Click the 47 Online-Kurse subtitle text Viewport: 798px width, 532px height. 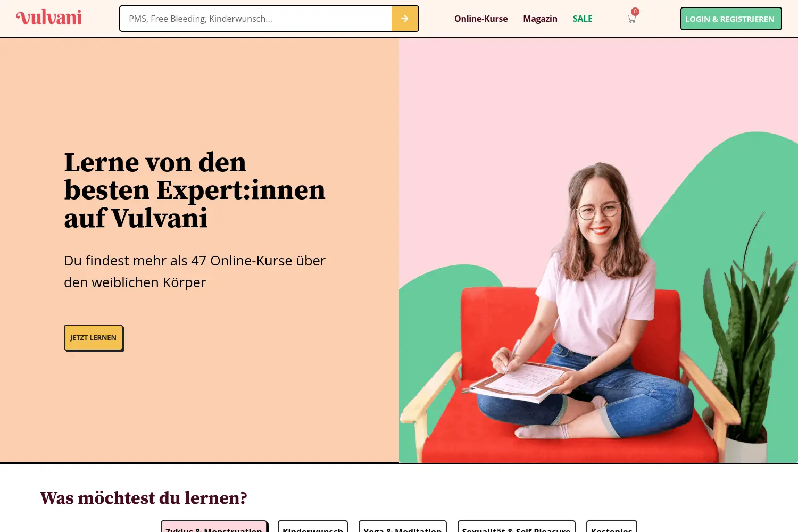[195, 271]
